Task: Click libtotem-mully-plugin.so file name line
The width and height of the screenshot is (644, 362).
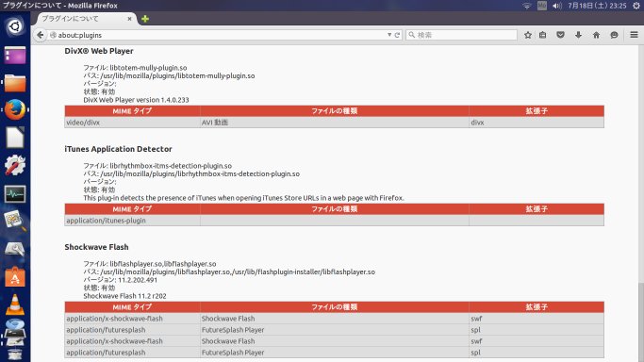Action: coord(135,68)
